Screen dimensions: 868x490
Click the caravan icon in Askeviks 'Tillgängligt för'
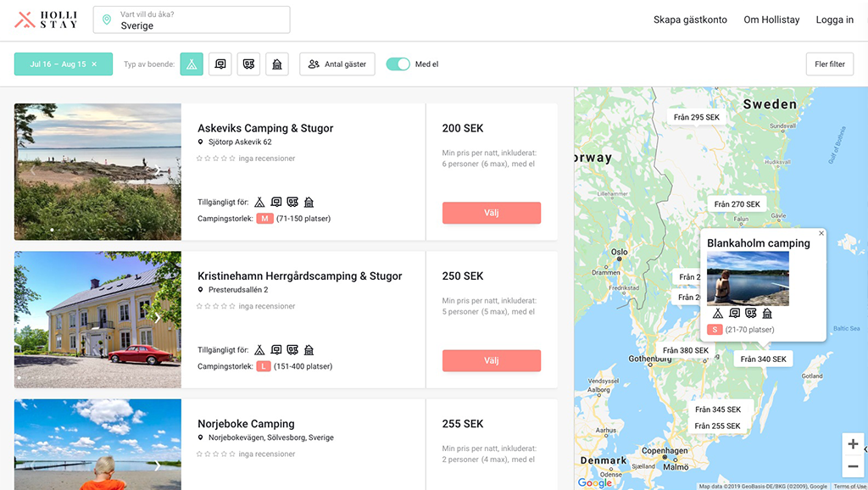click(276, 202)
